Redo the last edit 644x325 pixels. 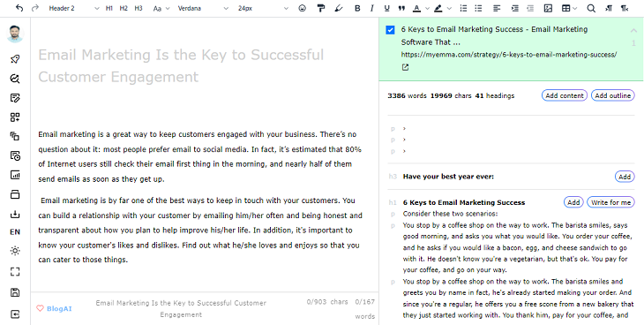(35, 8)
